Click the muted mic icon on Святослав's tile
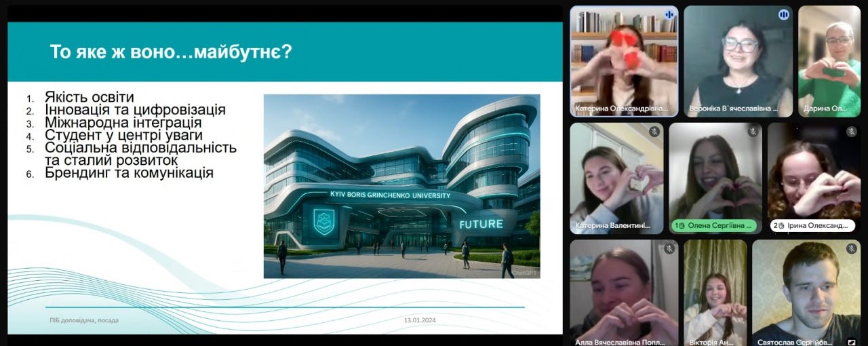Viewport: 868px width, 346px height. click(x=851, y=249)
